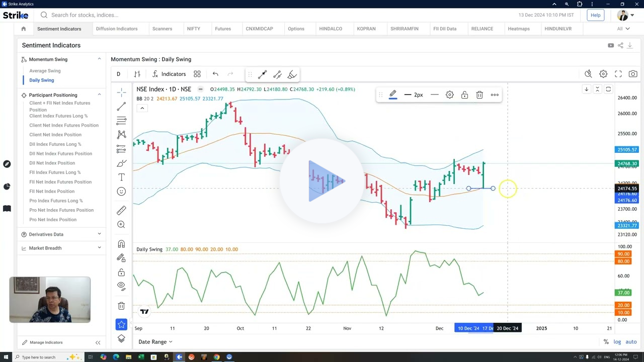Open chart settings gear in top toolbar

(603, 74)
